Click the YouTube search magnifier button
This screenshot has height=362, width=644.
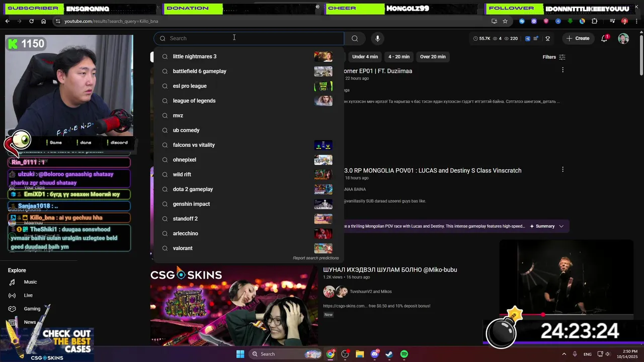pyautogui.click(x=355, y=38)
